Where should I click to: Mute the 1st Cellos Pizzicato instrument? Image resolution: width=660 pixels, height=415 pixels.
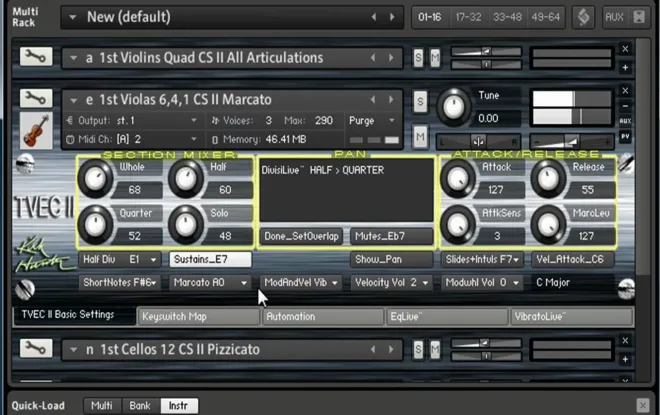435,349
